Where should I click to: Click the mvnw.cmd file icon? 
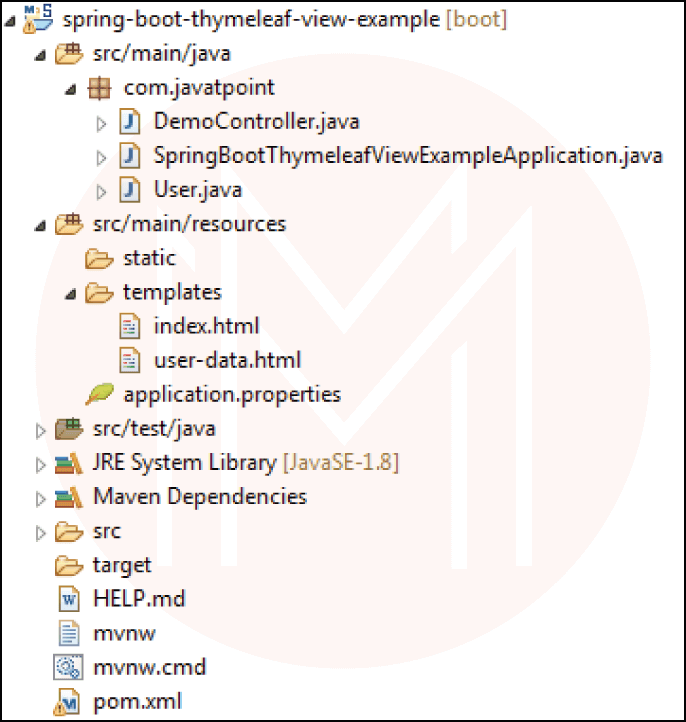[x=68, y=667]
